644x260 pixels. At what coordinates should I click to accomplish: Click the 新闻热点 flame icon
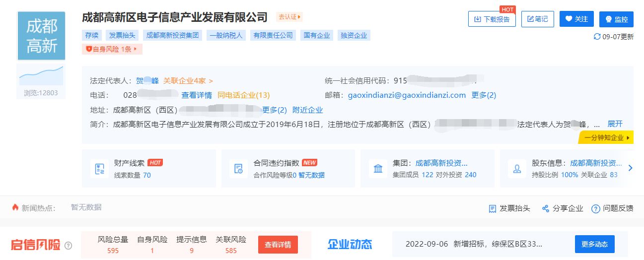coord(15,207)
